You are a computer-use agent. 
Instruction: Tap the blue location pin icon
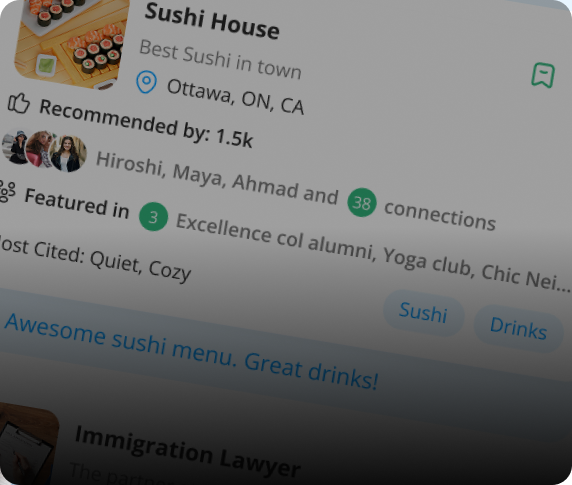click(x=146, y=82)
